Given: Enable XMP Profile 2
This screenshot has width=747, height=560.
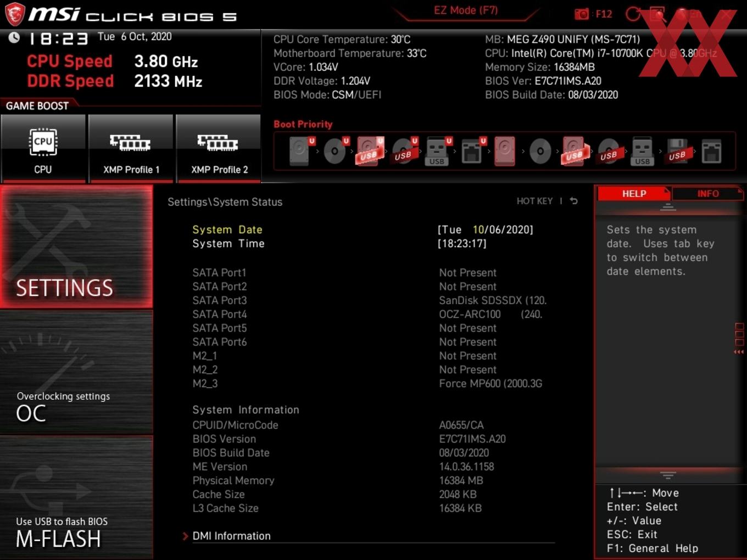Looking at the screenshot, I should coord(219,148).
